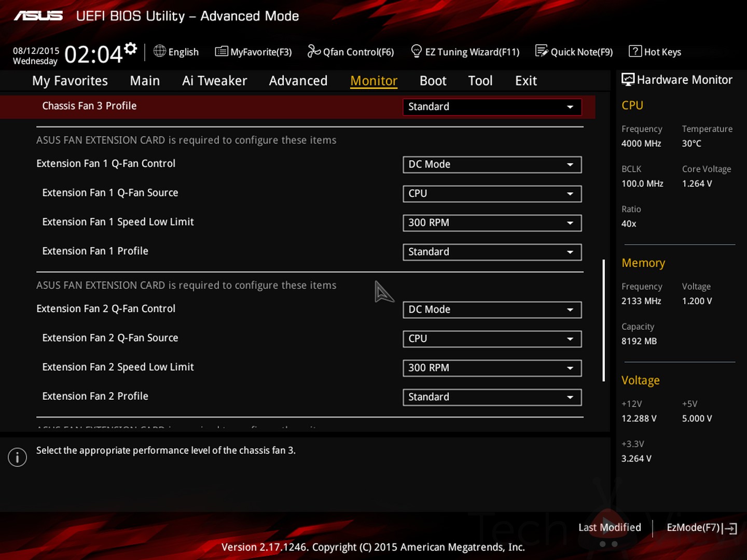
Task: Click the 100.0 MHz BCLK value
Action: pyautogui.click(x=642, y=184)
